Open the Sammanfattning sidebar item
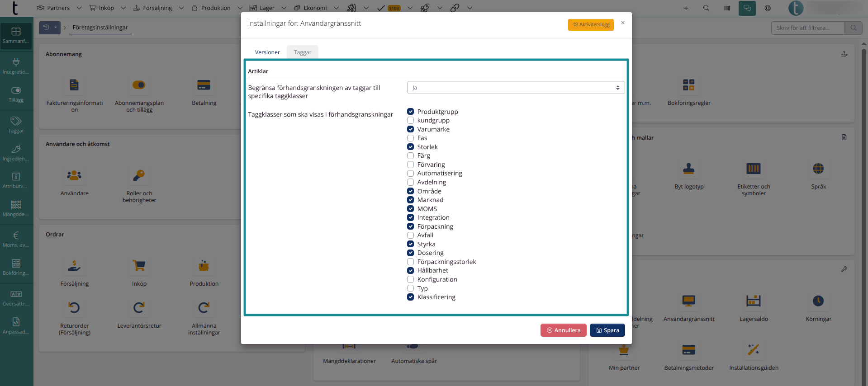Image resolution: width=868 pixels, height=386 pixels. (x=16, y=36)
